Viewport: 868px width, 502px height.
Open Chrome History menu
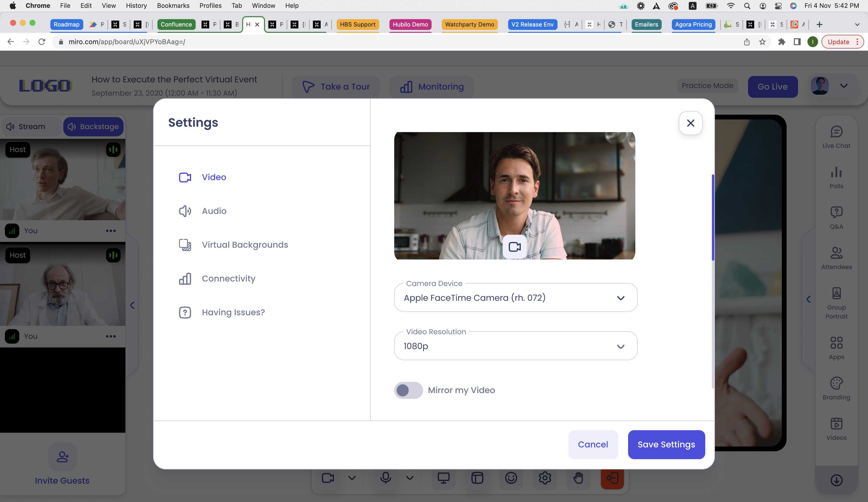click(136, 5)
